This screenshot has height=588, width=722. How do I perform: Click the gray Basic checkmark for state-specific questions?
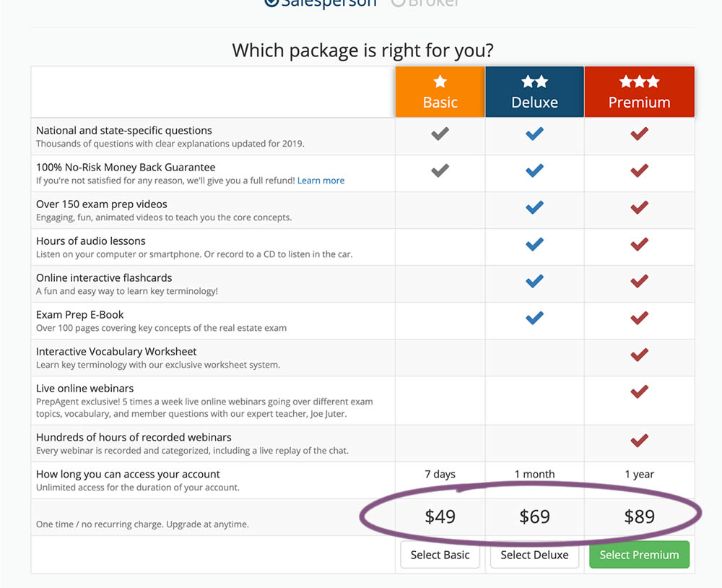click(440, 134)
